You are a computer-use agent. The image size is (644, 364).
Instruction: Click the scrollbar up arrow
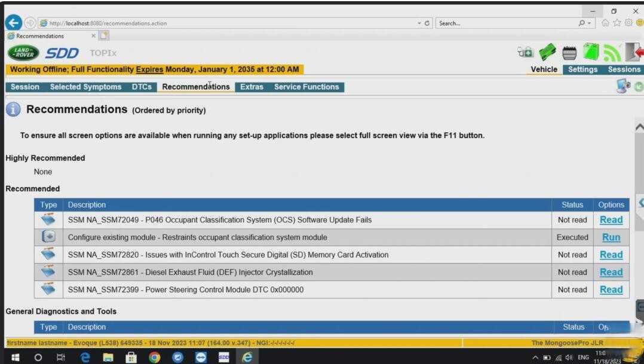639,128
